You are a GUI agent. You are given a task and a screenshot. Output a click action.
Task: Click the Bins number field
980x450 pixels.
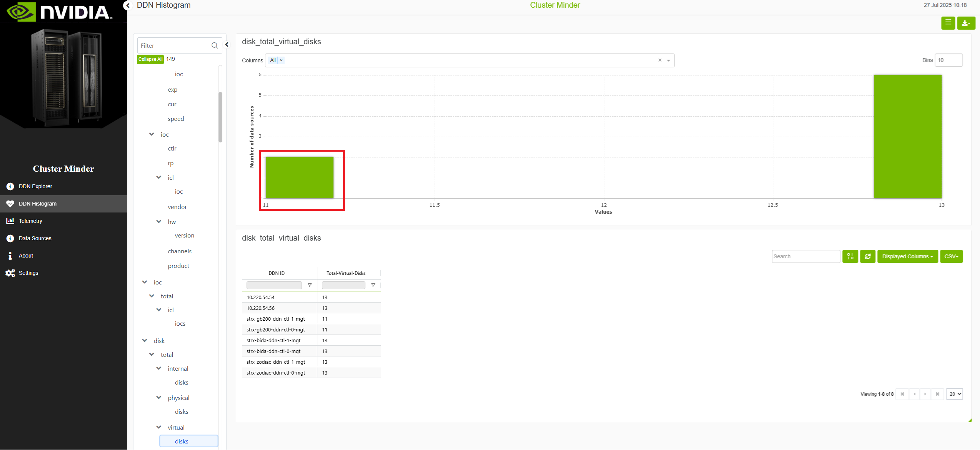948,60
